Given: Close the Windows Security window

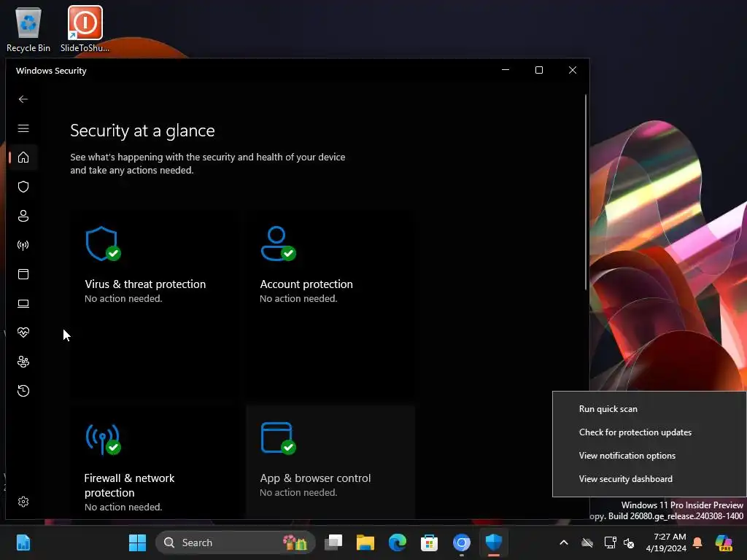Looking at the screenshot, I should [x=573, y=71].
